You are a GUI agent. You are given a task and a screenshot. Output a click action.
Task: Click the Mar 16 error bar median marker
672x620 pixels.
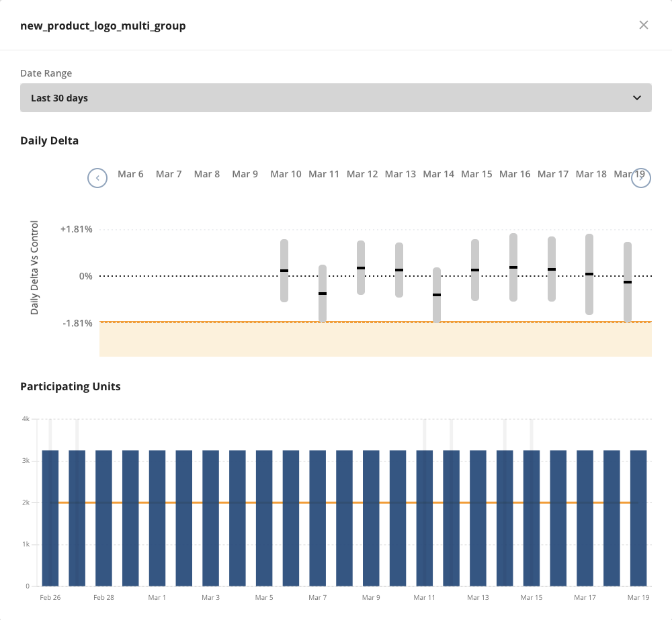coord(515,267)
